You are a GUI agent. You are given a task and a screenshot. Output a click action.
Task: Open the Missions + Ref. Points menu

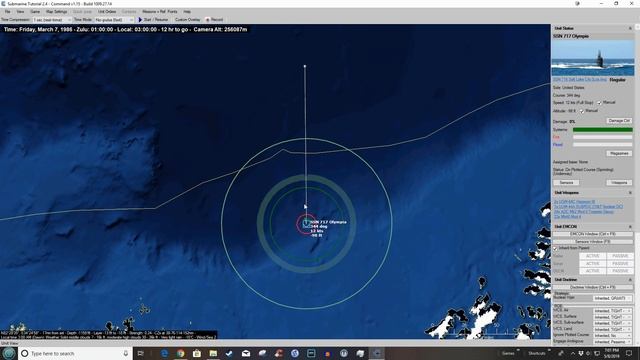pyautogui.click(x=160, y=11)
